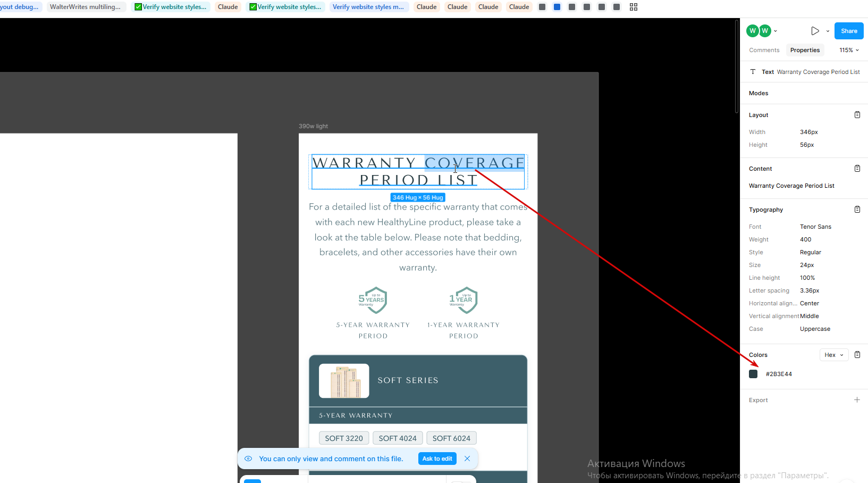868x483 pixels.
Task: Click the #2B3E44 hex value text
Action: coord(779,374)
